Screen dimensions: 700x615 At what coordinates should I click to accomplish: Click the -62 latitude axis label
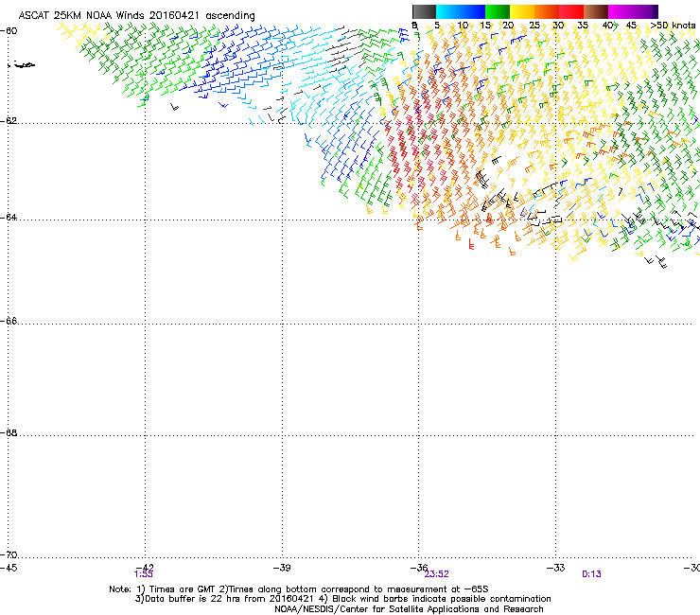pos(9,121)
